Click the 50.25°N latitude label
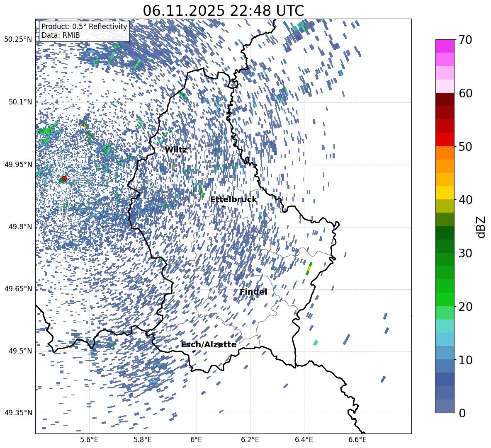491x448 pixels. coord(18,40)
